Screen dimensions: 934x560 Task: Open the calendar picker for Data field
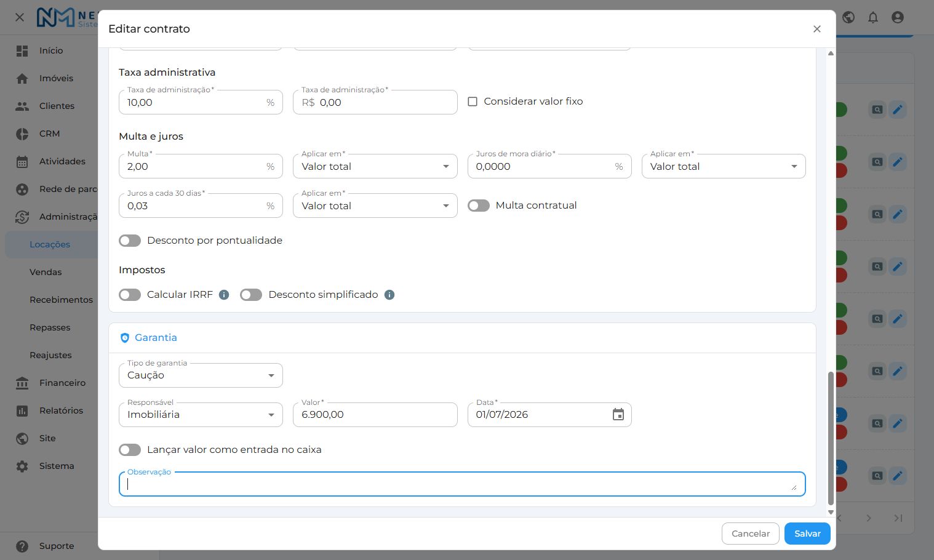(618, 415)
